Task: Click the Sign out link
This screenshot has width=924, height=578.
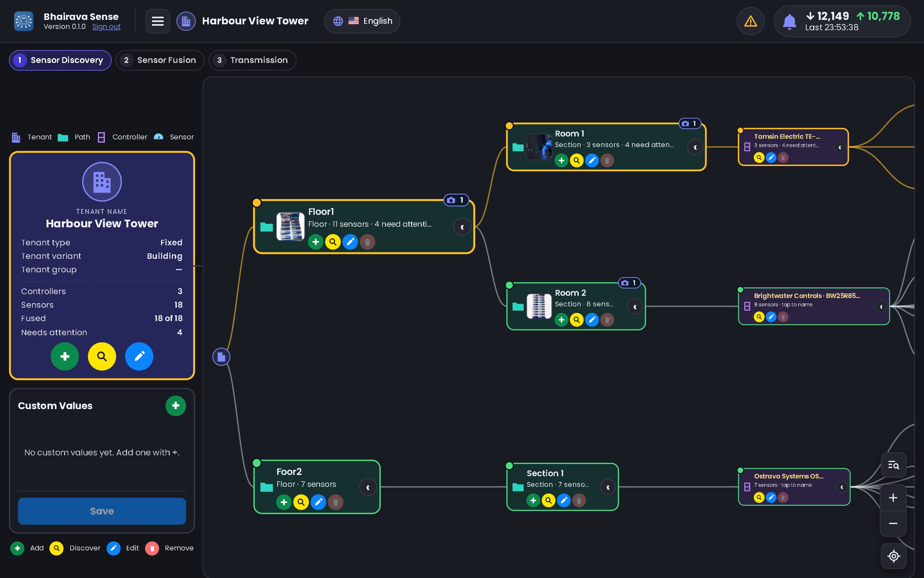Action: point(106,26)
